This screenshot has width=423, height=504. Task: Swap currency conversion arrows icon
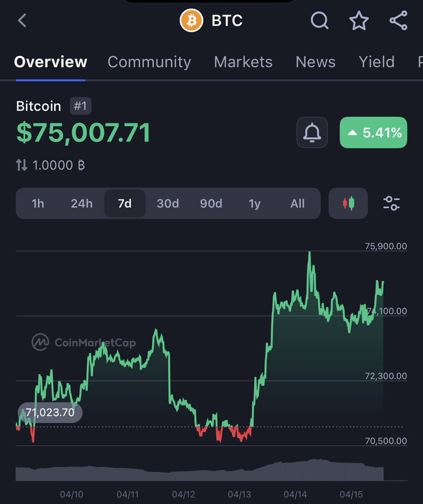21,165
